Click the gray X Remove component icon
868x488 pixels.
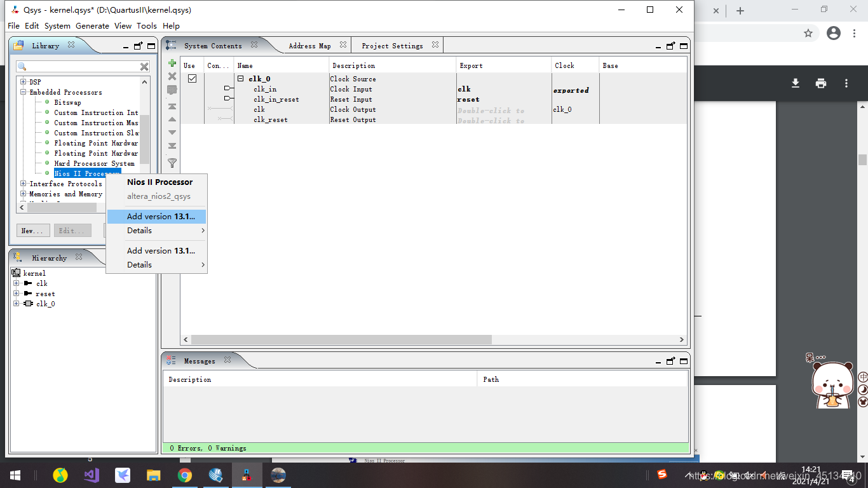[x=172, y=76]
